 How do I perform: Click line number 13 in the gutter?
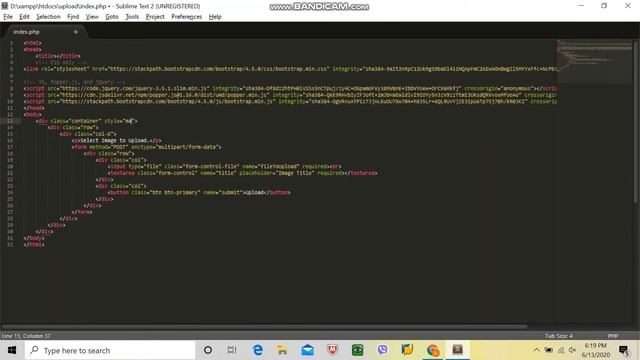(10, 121)
